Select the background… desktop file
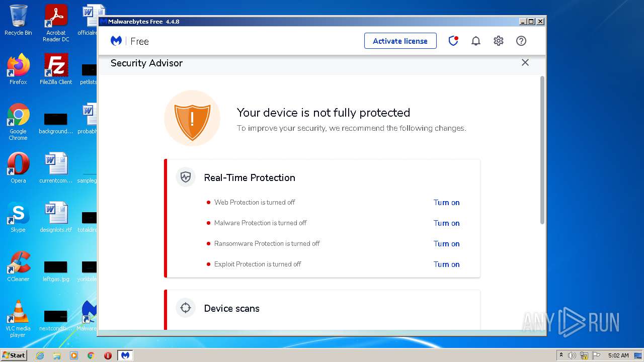This screenshot has height=362, width=644. coord(56,123)
